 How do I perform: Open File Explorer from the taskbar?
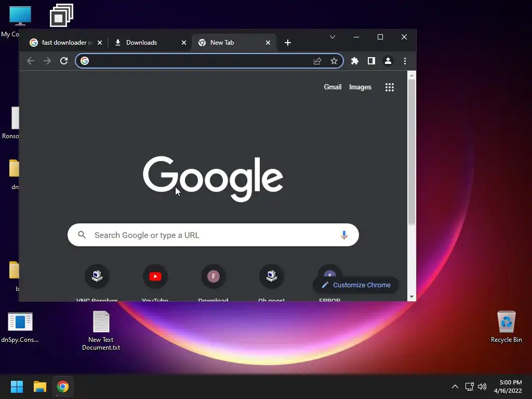(x=39, y=387)
